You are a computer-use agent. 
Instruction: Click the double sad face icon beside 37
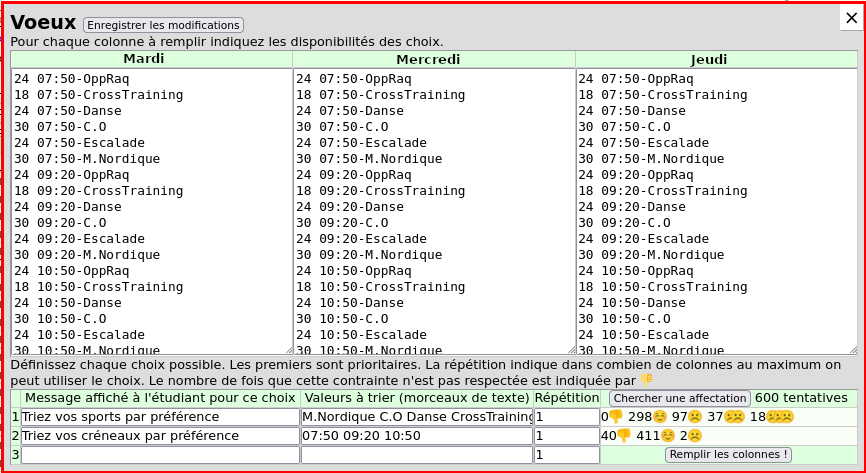[735, 417]
